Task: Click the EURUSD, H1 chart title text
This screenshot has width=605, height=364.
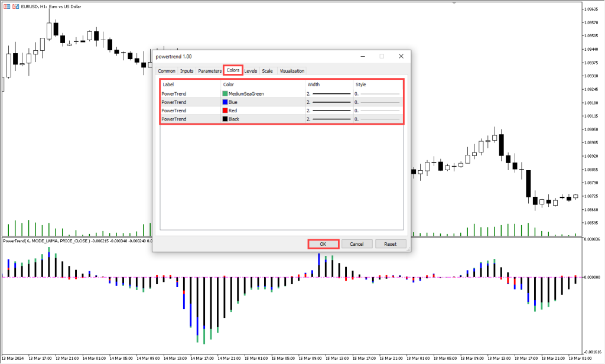Action: coord(51,6)
